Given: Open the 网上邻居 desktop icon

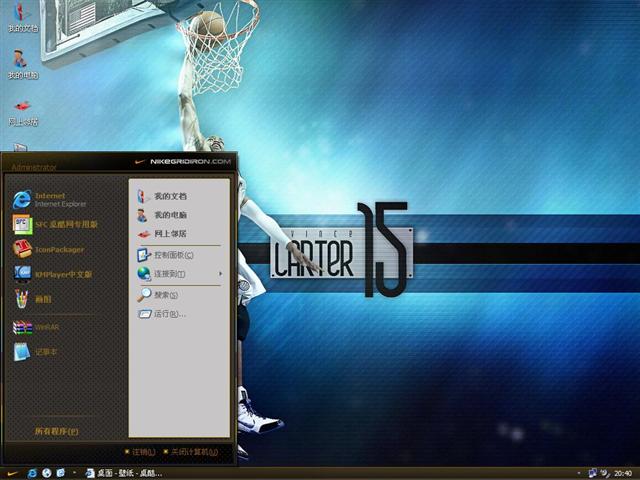Looking at the screenshot, I should pyautogui.click(x=22, y=113).
